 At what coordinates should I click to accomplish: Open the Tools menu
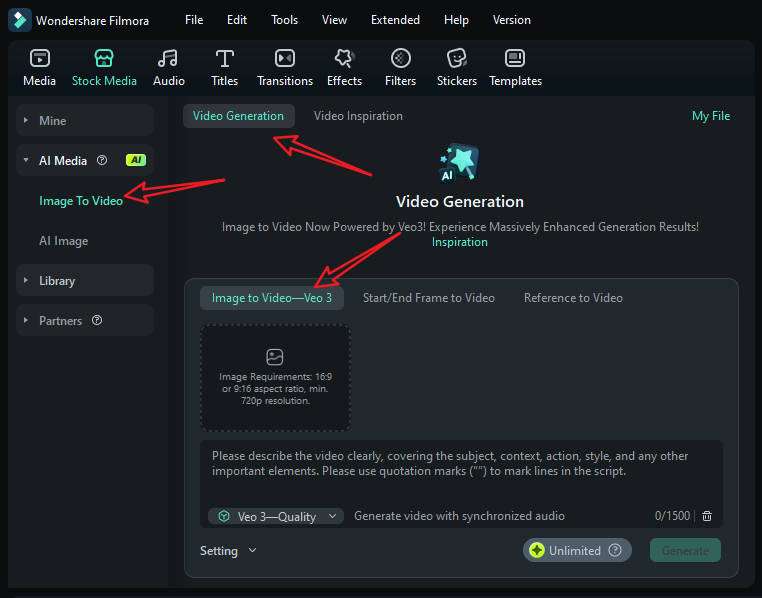(x=284, y=20)
